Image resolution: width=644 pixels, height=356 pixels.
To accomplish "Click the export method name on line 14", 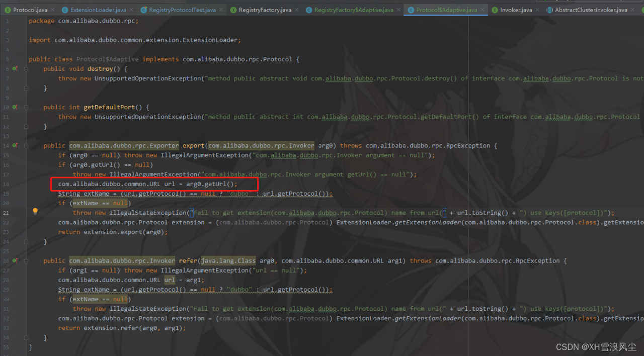I will 194,146.
